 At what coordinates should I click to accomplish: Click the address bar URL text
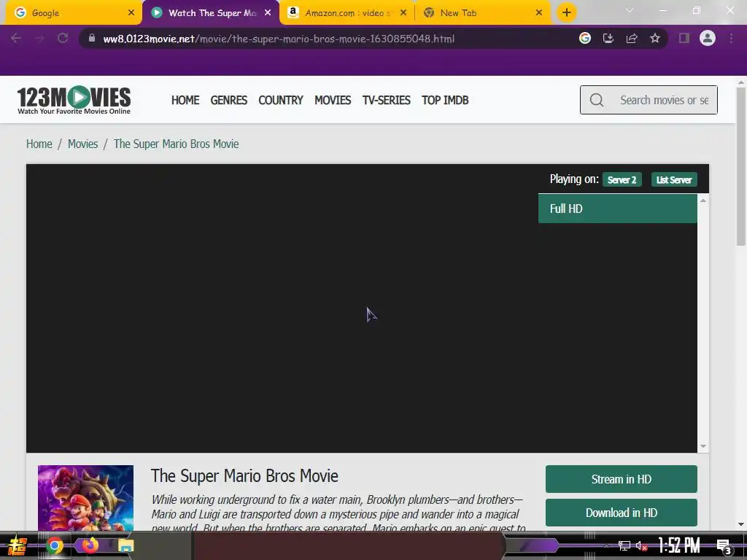pyautogui.click(x=279, y=39)
